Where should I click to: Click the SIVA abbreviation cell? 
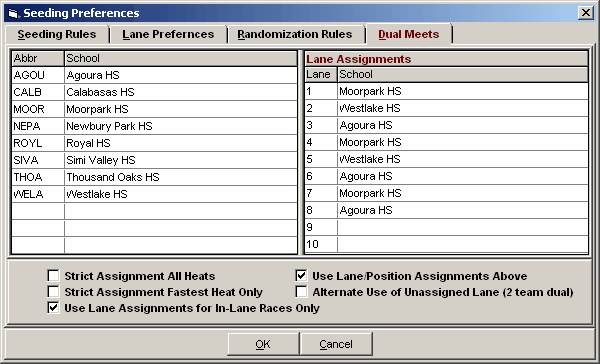pyautogui.click(x=38, y=160)
